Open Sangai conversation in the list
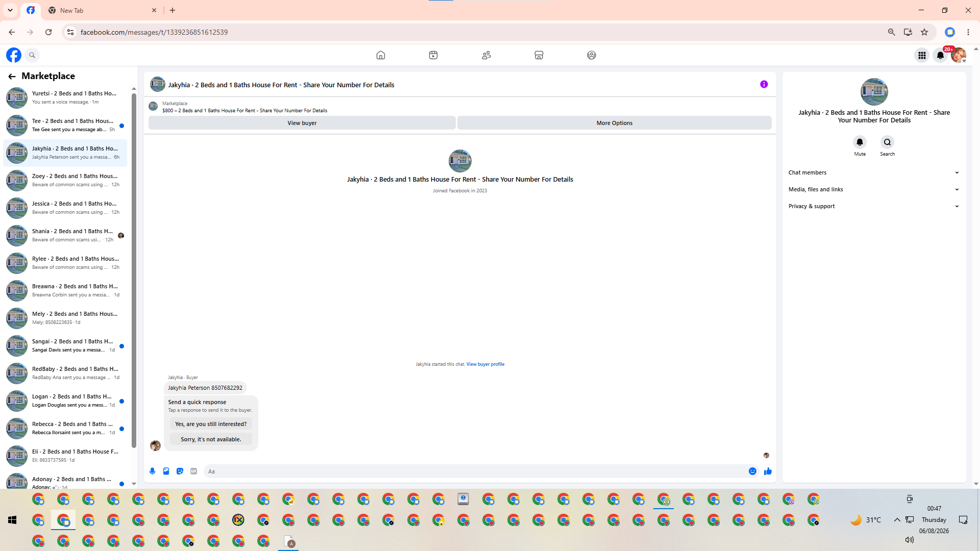 pos(65,345)
